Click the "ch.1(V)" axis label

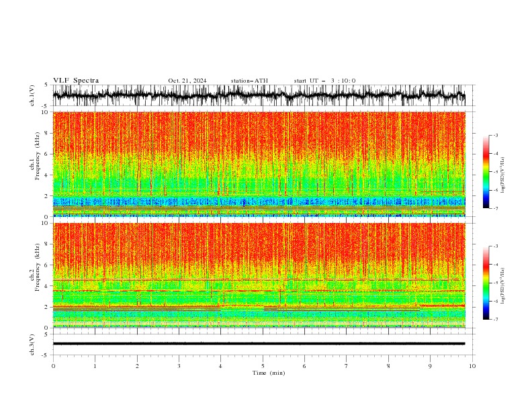tap(32, 95)
